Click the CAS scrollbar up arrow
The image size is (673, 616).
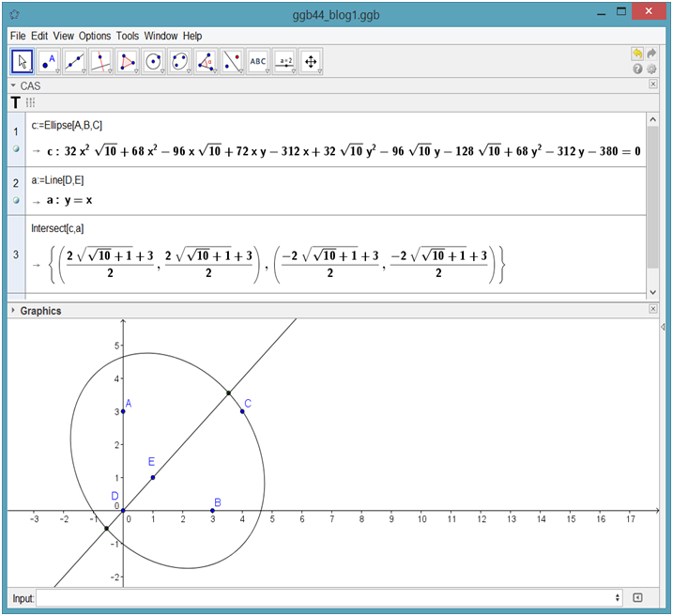point(653,120)
